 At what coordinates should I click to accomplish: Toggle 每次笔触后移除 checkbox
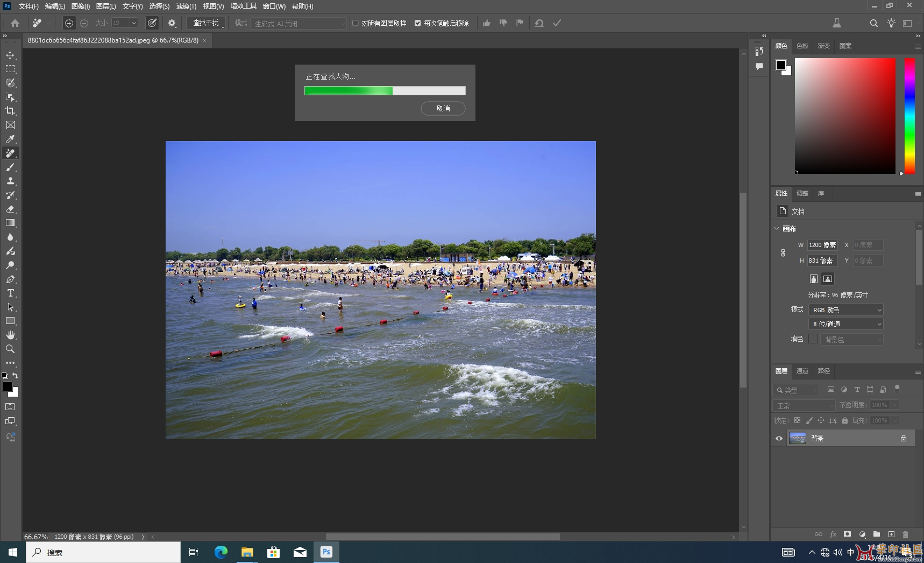coord(418,23)
